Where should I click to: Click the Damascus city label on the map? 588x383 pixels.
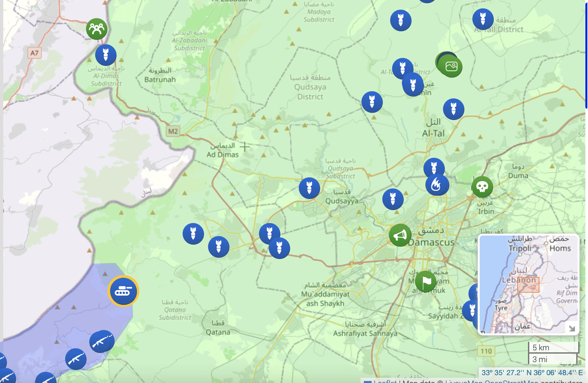tap(431, 242)
